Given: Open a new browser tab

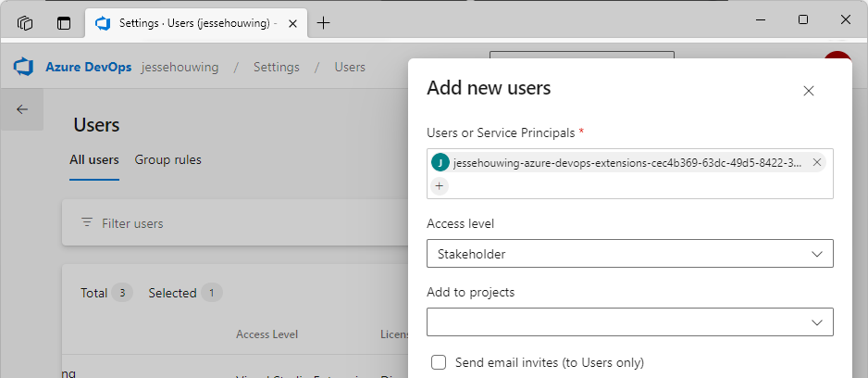Looking at the screenshot, I should tap(323, 23).
